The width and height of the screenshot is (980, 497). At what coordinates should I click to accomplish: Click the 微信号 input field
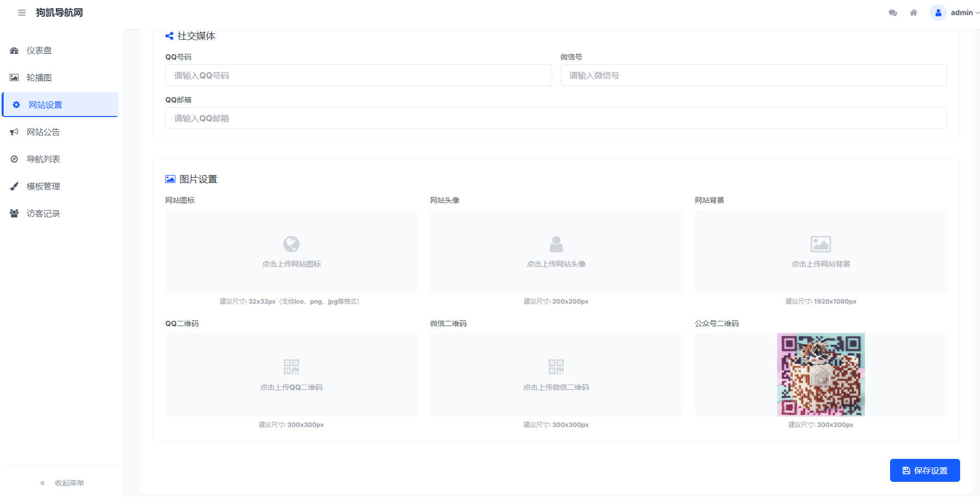point(753,76)
